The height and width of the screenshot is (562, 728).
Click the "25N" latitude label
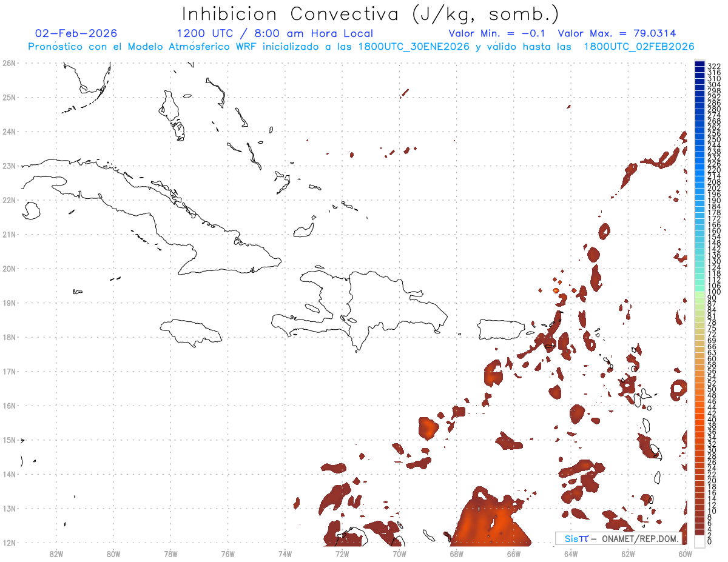(x=8, y=97)
